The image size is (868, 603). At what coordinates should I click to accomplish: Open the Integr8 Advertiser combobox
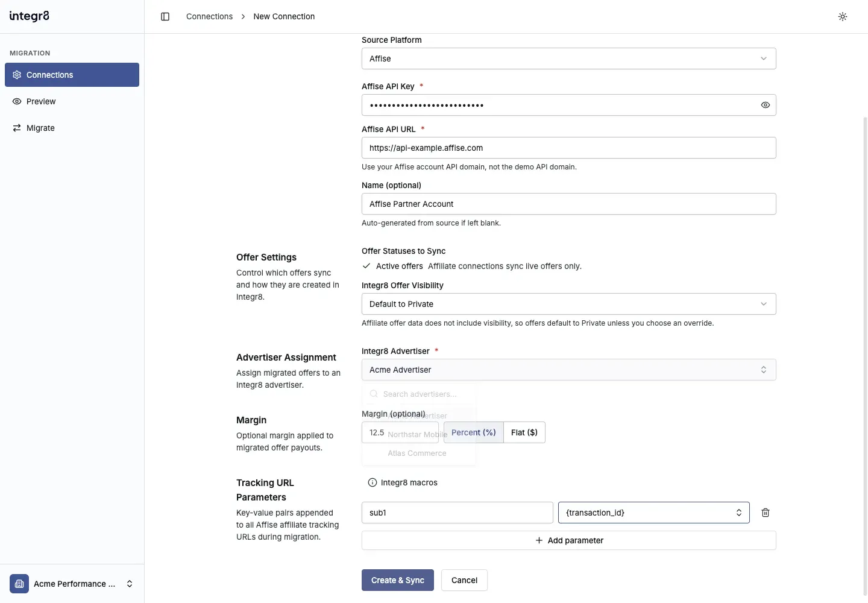tap(568, 370)
